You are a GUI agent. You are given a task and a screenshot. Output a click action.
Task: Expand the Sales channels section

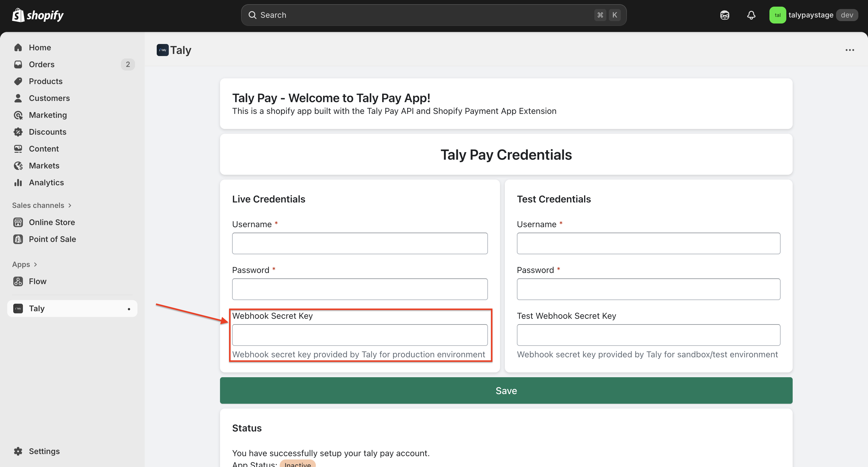coord(42,205)
